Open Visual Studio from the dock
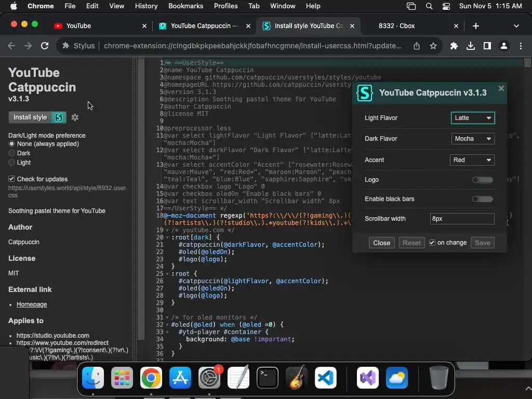532x399 pixels. click(x=368, y=377)
